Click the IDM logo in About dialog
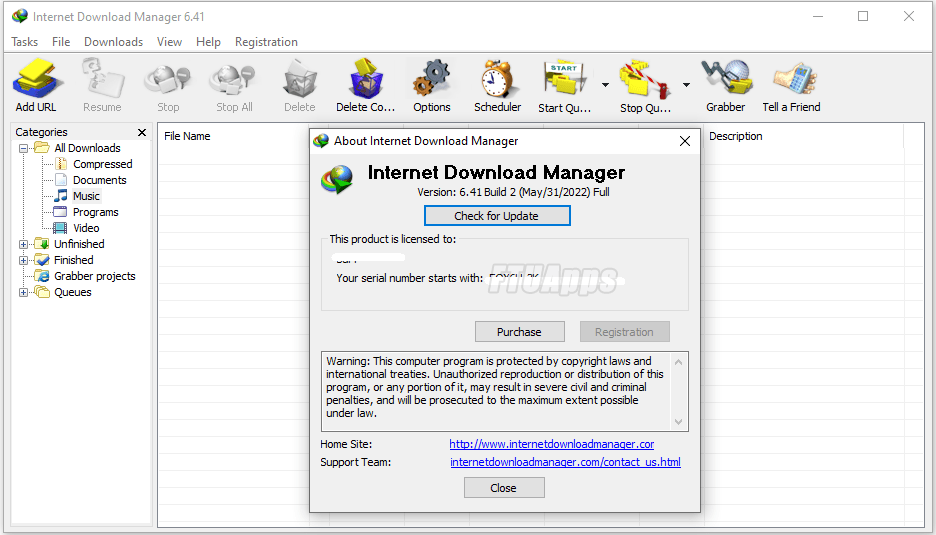 337,180
